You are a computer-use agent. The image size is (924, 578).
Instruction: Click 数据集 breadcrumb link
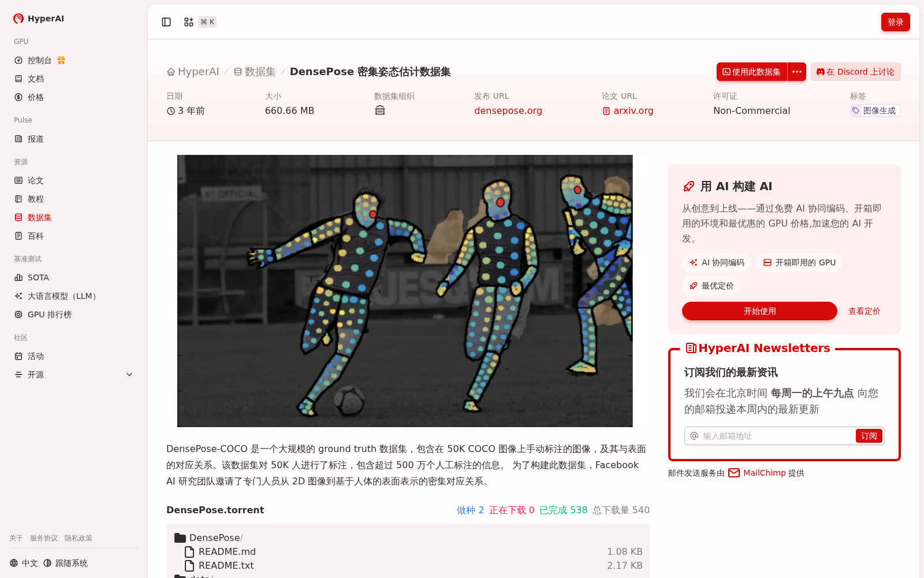click(255, 72)
